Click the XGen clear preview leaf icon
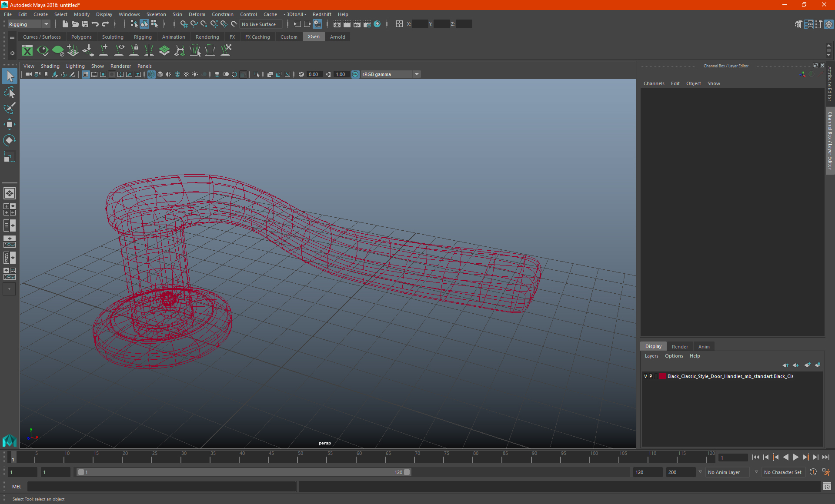Viewport: 835px width, 504px height. click(x=58, y=51)
